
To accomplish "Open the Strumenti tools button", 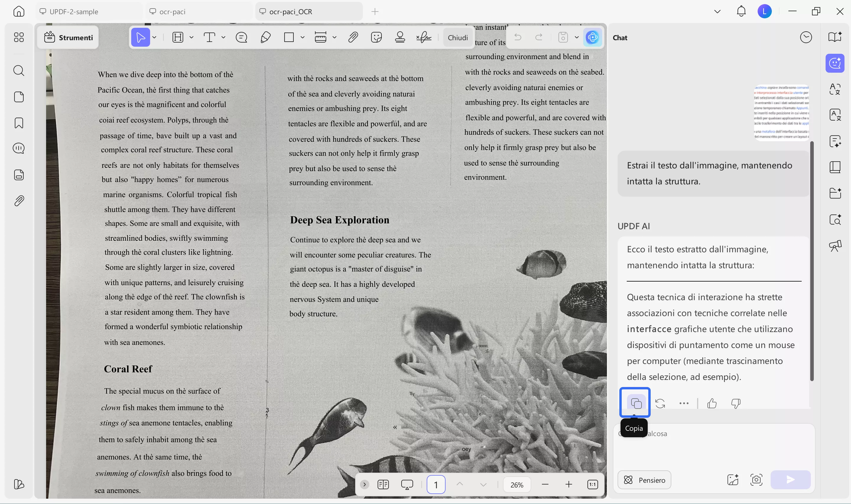I will coord(68,37).
